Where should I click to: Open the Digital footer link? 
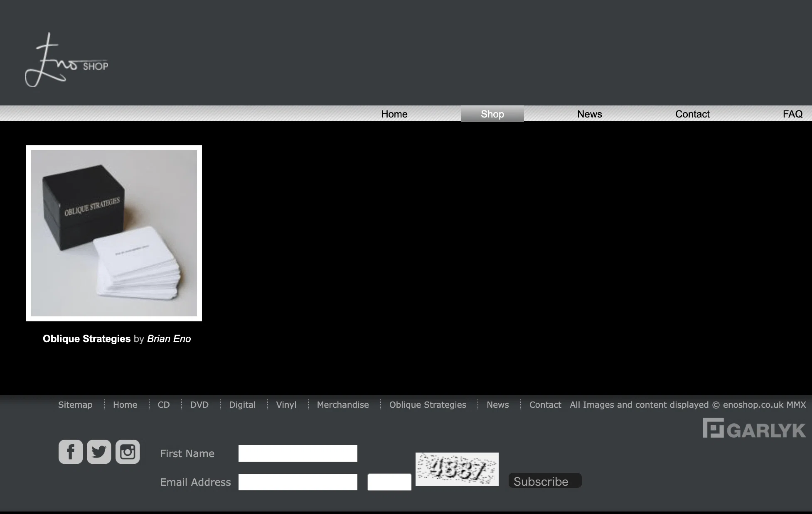click(242, 405)
